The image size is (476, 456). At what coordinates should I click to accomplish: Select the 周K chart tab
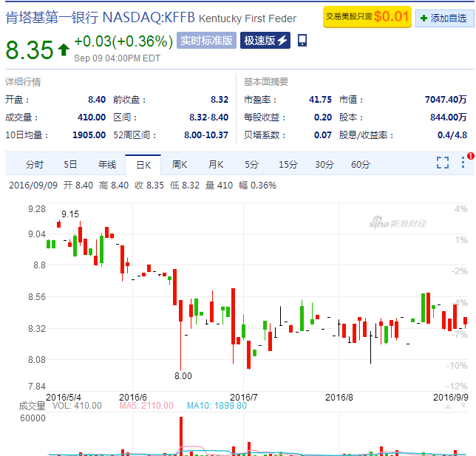(x=180, y=165)
